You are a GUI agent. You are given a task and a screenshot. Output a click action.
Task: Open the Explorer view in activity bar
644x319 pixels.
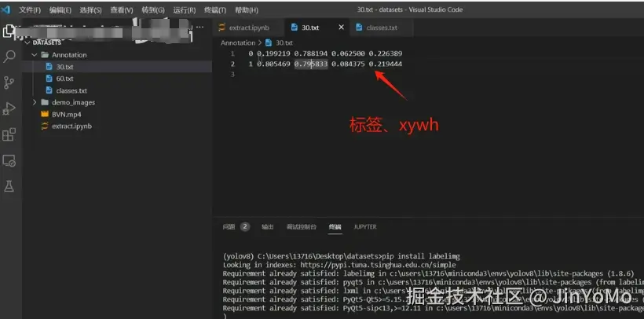coord(9,31)
